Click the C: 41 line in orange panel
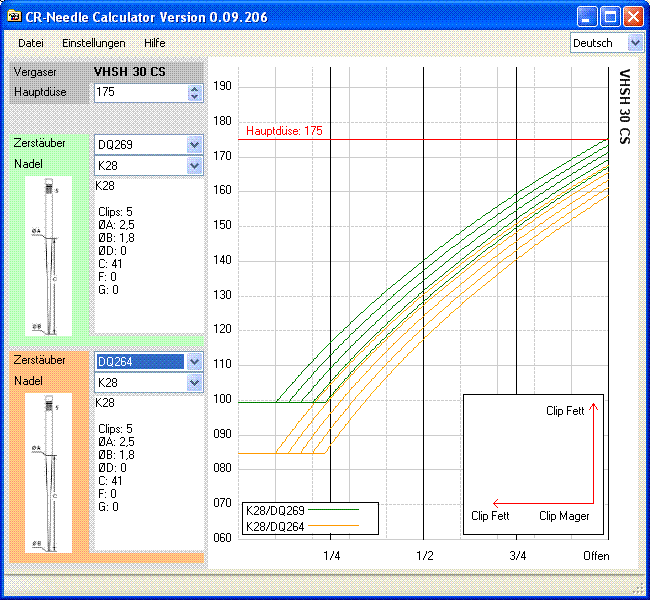 point(110,481)
